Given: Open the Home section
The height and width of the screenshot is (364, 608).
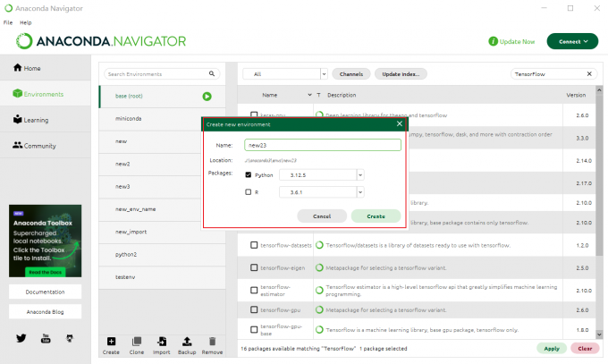Looking at the screenshot, I should (x=46, y=68).
